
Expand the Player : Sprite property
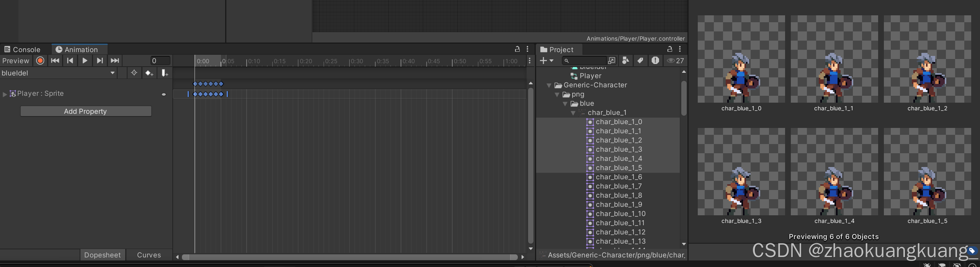[x=5, y=94]
